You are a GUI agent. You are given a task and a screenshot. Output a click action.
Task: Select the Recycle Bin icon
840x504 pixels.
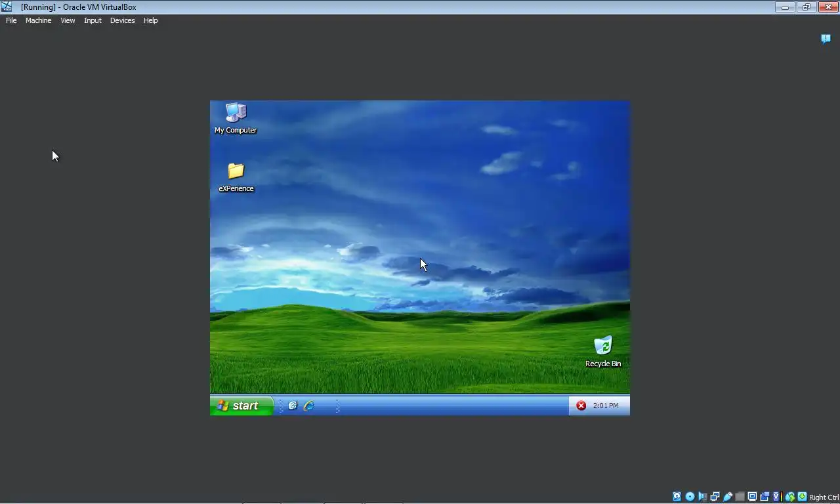(x=603, y=352)
